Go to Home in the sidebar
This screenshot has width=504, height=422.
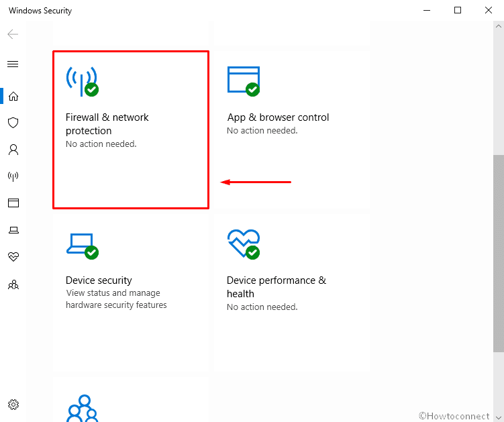13,96
